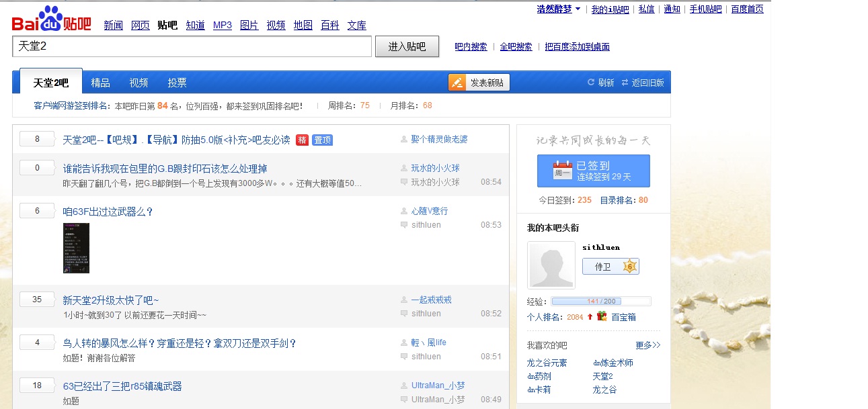Open the 视频 tab in the bar
The image size is (868, 409).
[139, 83]
